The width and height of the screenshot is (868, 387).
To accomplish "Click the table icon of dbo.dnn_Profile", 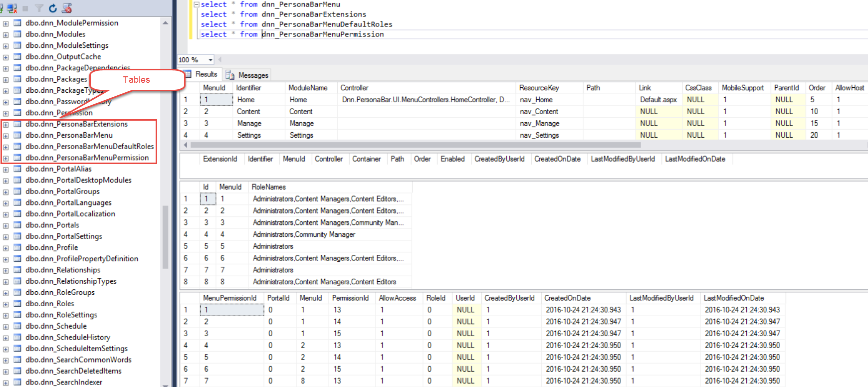I will pos(17,247).
